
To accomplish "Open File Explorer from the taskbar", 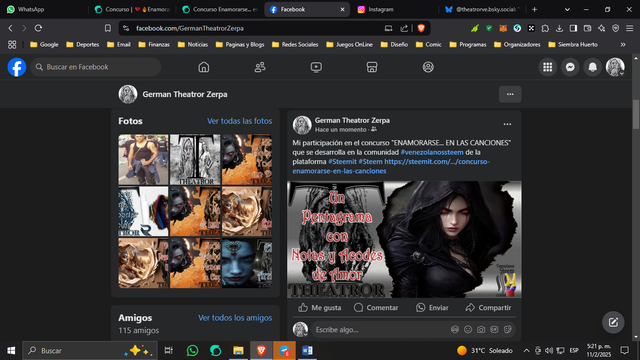I will [238, 351].
